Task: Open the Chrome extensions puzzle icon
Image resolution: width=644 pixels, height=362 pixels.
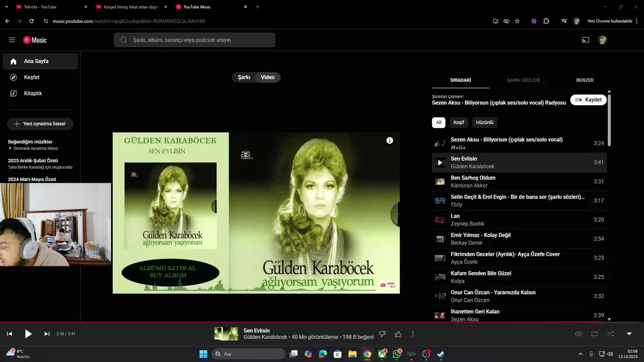Action: coord(546,21)
